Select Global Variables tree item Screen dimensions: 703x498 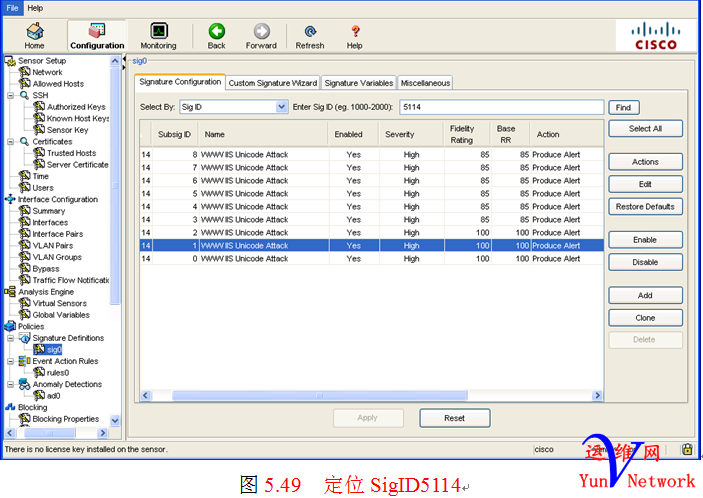(x=61, y=315)
